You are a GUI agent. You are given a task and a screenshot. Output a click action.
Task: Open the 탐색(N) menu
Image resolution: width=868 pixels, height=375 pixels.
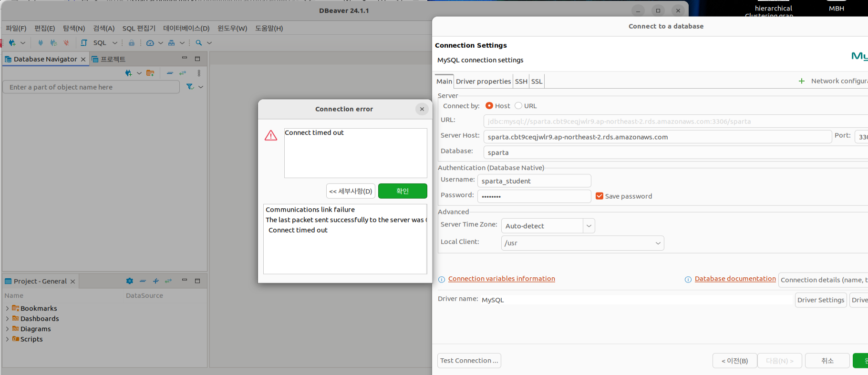74,28
